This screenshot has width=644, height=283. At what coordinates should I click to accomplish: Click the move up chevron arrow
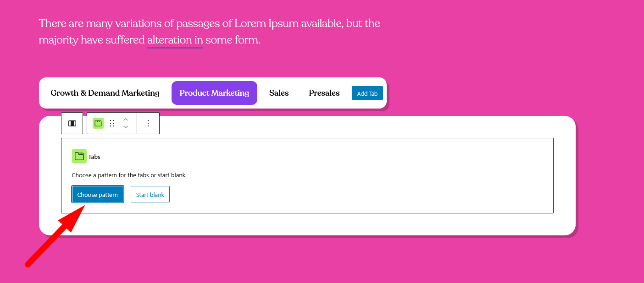[x=126, y=120]
